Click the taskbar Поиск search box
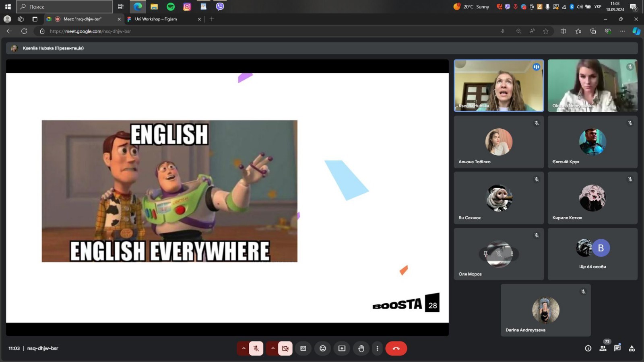Viewport: 644px width, 362px height. pos(64,6)
